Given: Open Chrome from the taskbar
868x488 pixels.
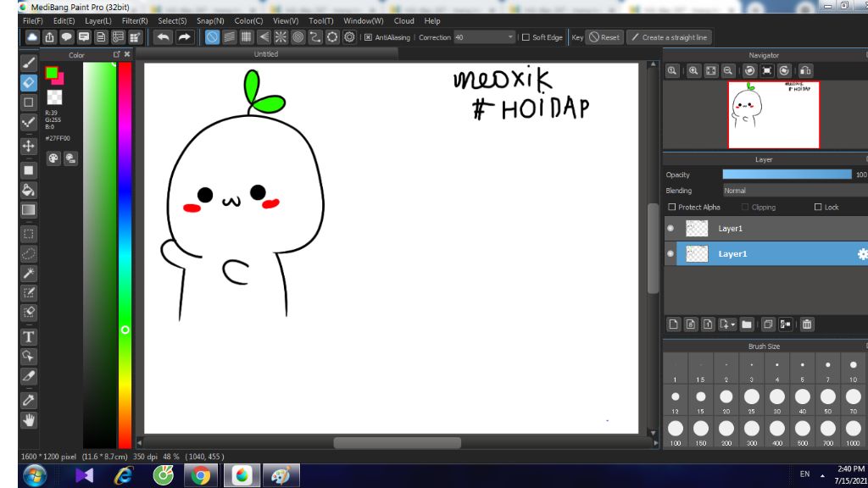Looking at the screenshot, I should pos(200,475).
